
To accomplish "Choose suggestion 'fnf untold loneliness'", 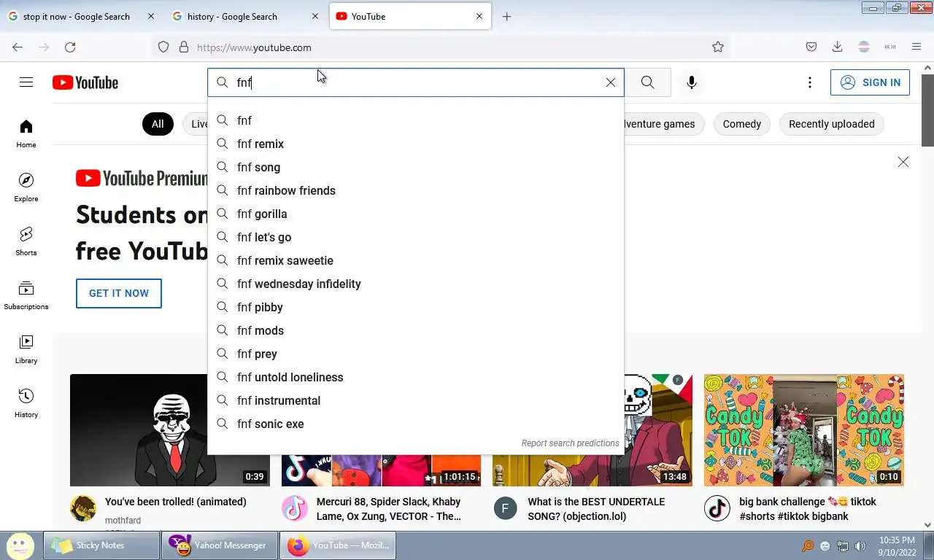I will click(x=416, y=377).
